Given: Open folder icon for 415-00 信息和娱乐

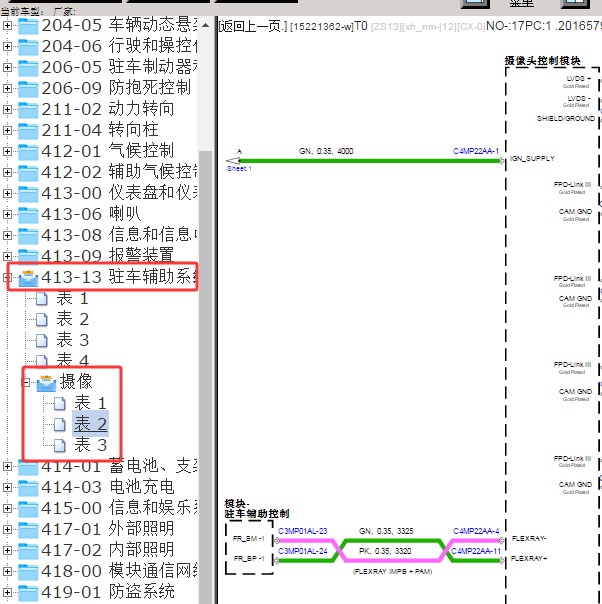Looking at the screenshot, I should (28, 509).
